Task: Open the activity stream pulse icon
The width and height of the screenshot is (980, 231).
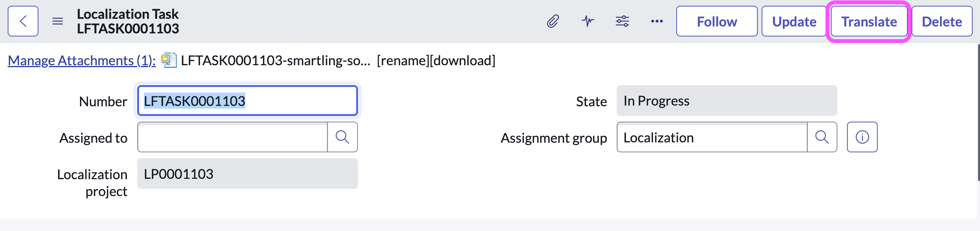Action: [x=587, y=21]
